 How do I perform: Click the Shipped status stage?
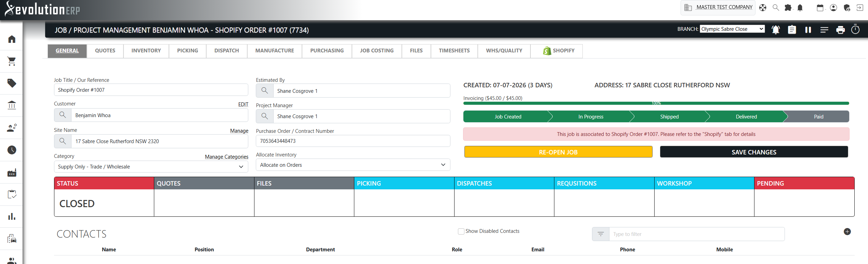(x=669, y=116)
